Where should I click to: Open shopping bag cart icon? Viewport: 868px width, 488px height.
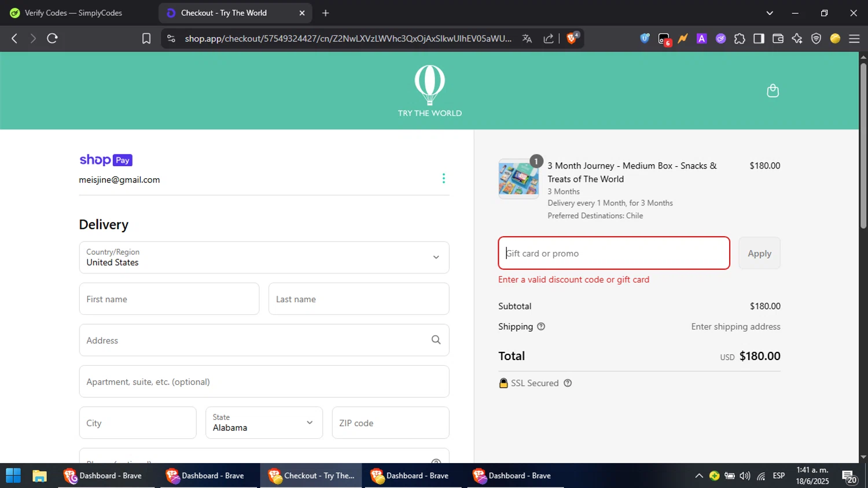773,90
